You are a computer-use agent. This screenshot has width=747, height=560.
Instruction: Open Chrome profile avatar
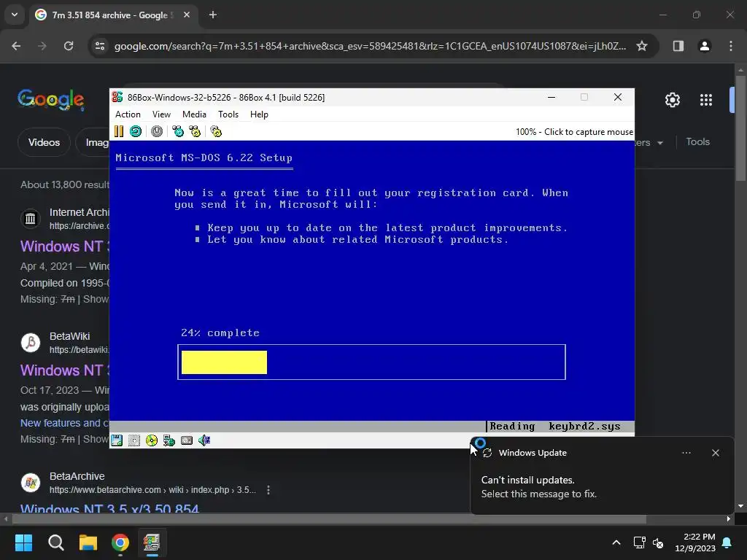tap(705, 46)
